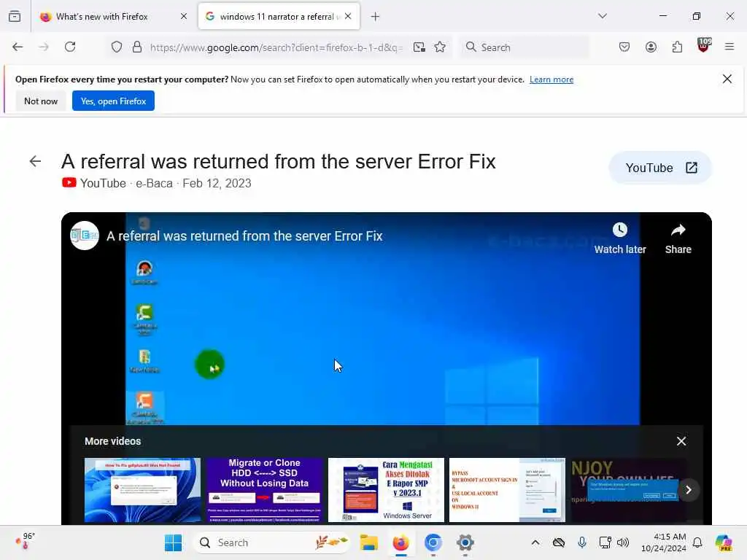Image resolution: width=747 pixels, height=560 pixels.
Task: Go back from video result arrow
Action: click(35, 161)
